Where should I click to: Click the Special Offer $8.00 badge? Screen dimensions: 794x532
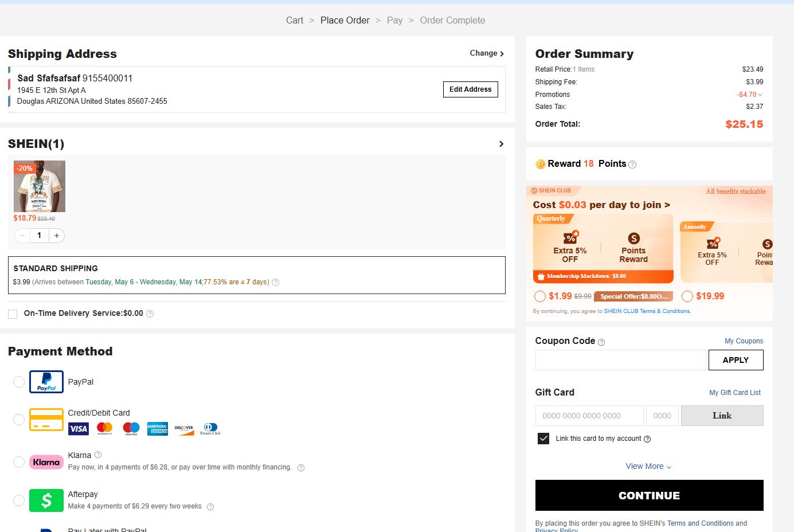(x=633, y=296)
